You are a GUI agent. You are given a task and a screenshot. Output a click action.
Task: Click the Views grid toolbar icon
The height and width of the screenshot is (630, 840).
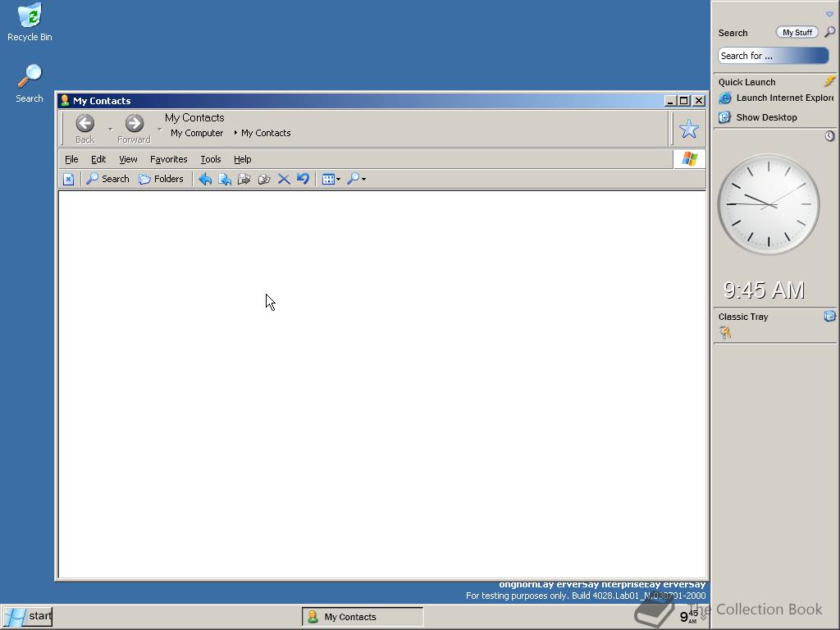[328, 179]
